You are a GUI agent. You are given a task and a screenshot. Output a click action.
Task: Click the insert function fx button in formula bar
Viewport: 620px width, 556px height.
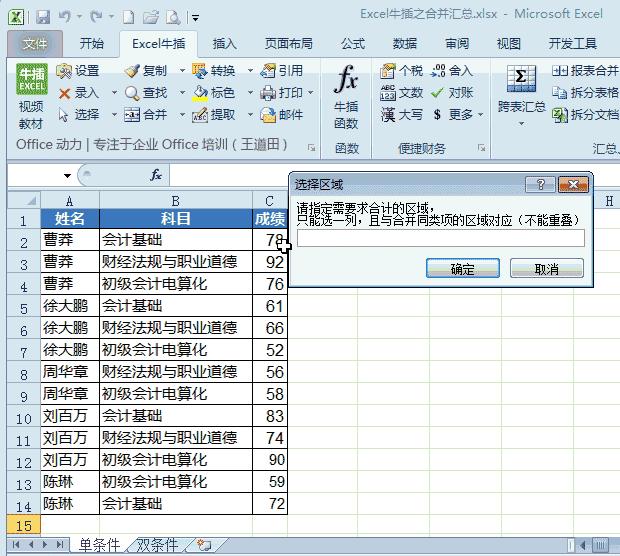[156, 175]
